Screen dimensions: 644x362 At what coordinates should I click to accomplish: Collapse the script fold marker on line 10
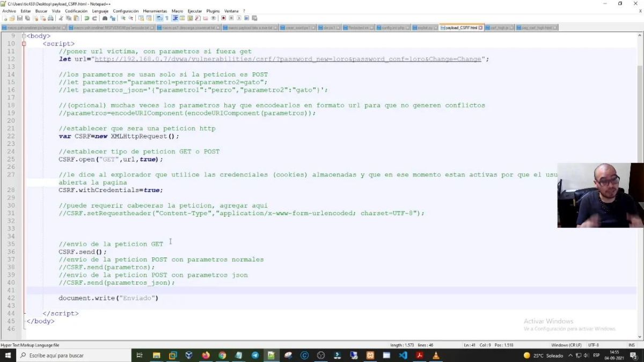tap(24, 43)
